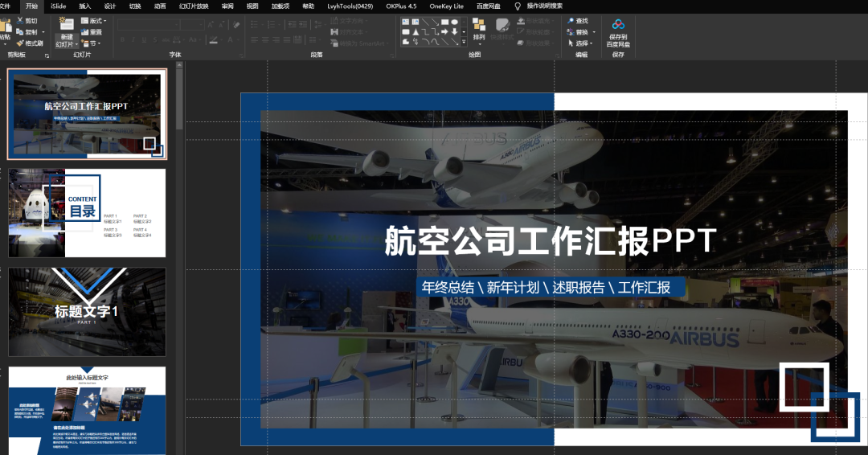Select slide 3 thumbnail 标题文字1
Screen dimensions: 868x455
coord(87,312)
